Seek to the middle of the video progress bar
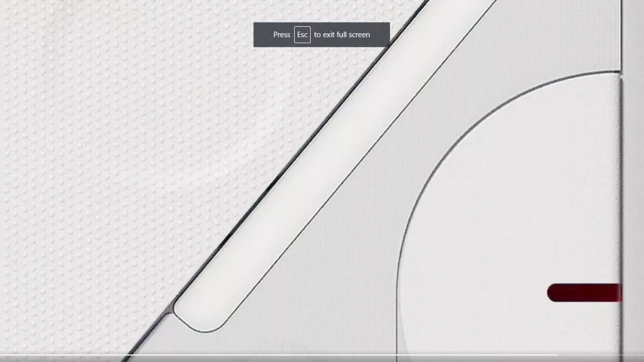Screen dimensions: 644x362 (x=322, y=355)
